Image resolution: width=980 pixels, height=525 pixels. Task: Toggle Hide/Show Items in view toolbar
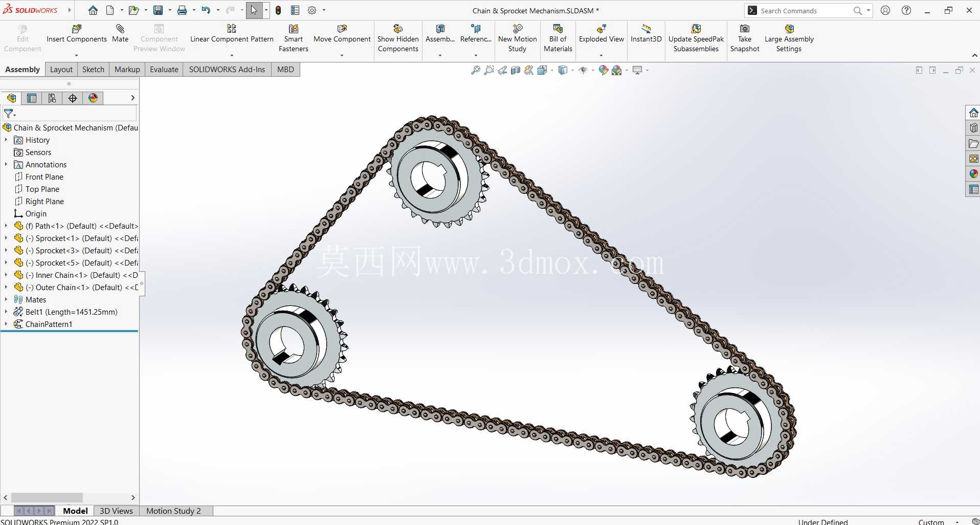583,70
